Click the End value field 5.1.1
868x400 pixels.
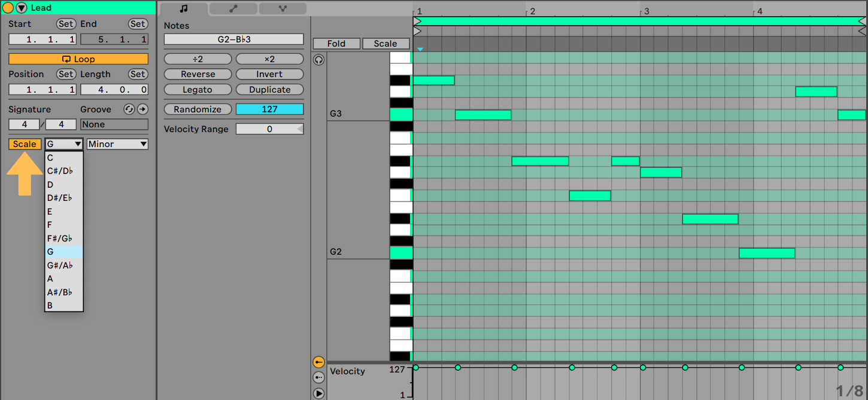tap(114, 39)
